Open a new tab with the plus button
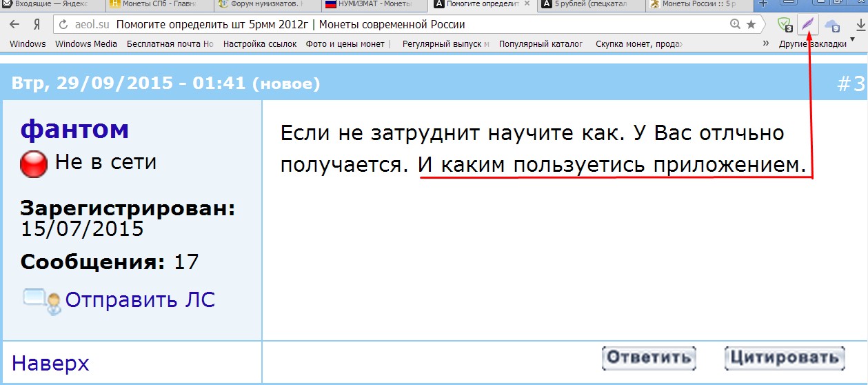This screenshot has width=868, height=385. click(763, 5)
